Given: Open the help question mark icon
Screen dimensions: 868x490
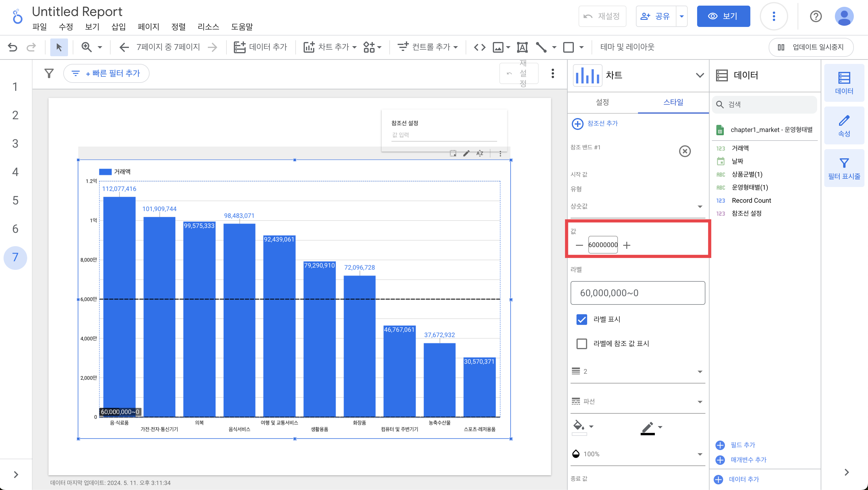Looking at the screenshot, I should point(815,16).
